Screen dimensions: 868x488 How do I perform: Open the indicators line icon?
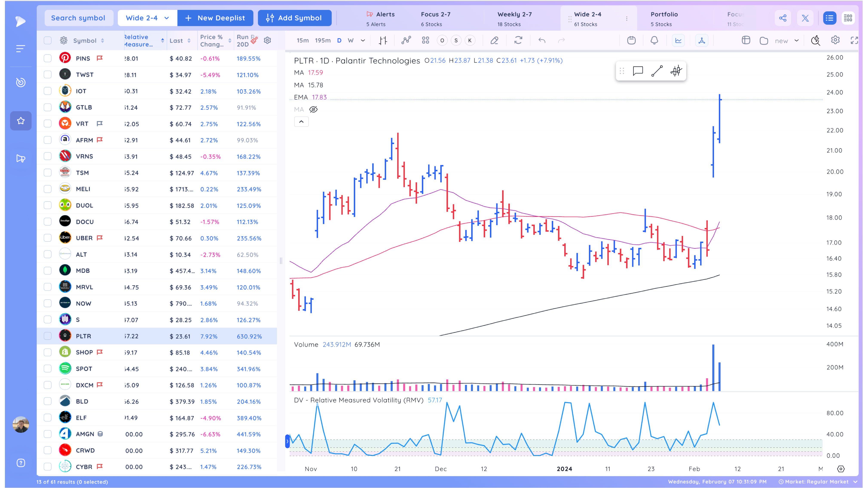[x=406, y=40]
